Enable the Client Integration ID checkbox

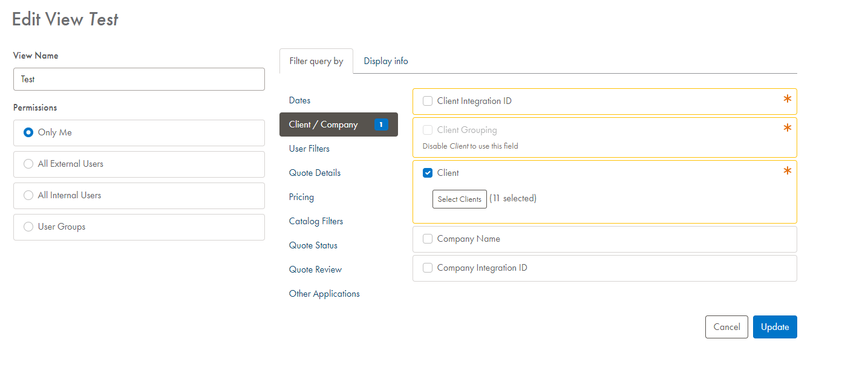click(x=428, y=101)
